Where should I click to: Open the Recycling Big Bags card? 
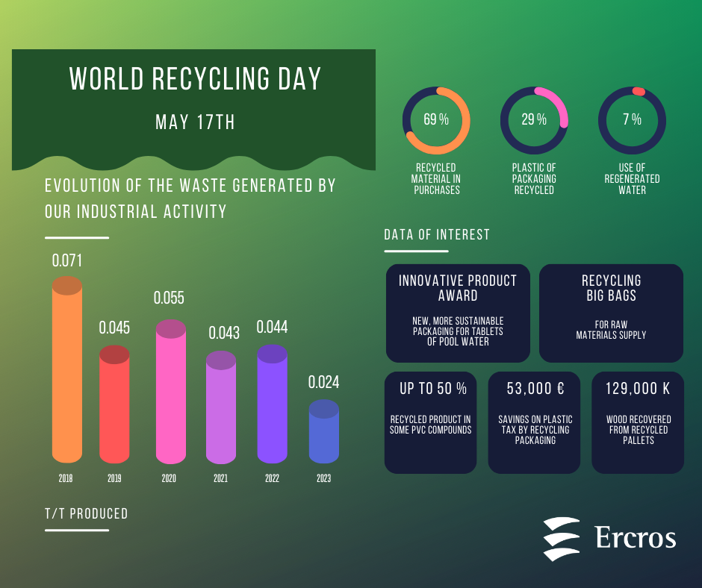tap(611, 313)
